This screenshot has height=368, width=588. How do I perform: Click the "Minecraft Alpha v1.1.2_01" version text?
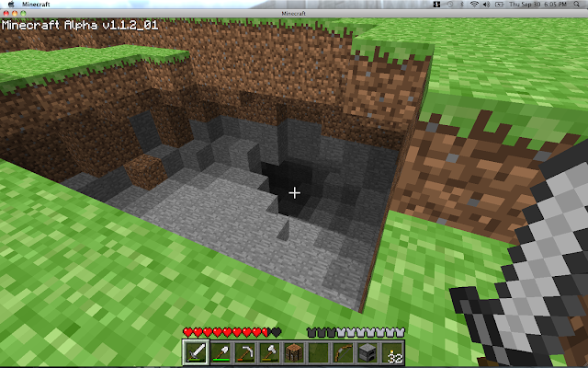[80, 25]
